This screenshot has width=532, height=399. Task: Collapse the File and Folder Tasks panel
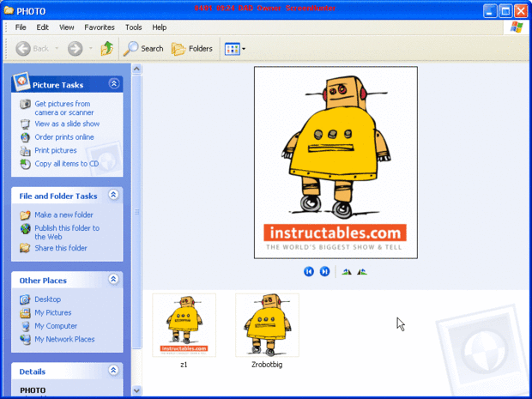113,195
